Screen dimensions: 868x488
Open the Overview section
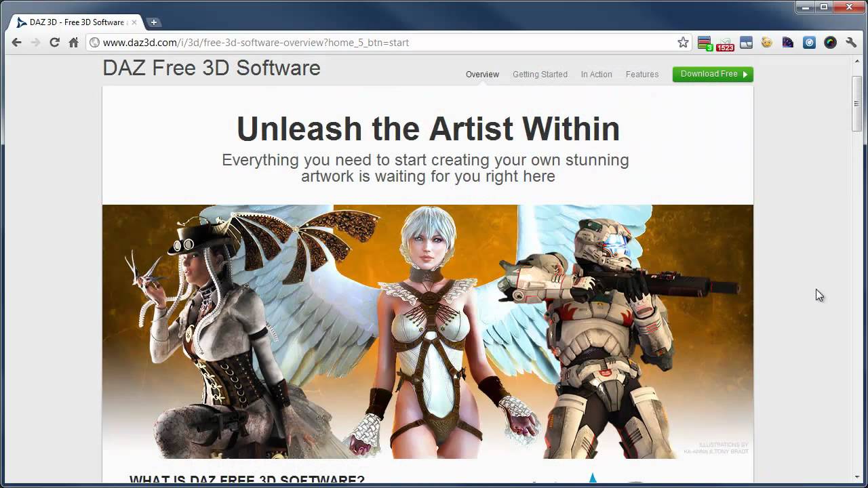482,74
